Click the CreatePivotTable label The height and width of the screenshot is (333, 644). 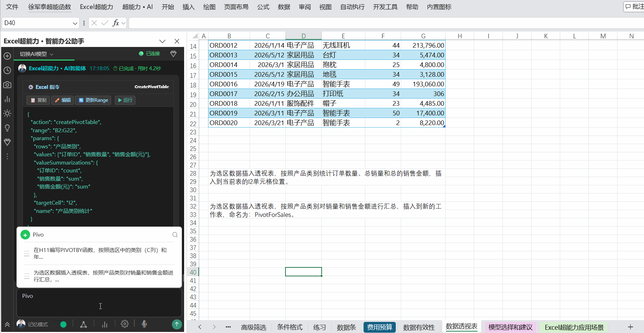(x=152, y=87)
